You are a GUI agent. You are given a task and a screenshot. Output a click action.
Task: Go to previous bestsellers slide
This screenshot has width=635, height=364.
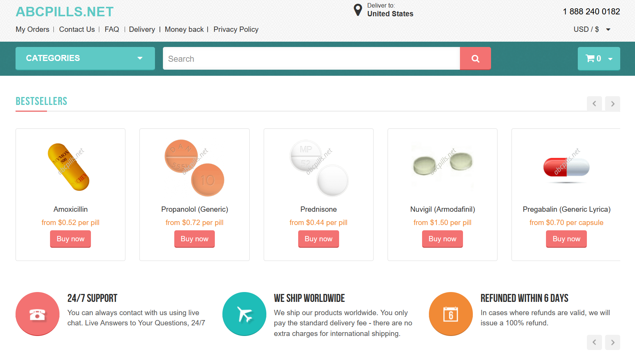pyautogui.click(x=594, y=104)
